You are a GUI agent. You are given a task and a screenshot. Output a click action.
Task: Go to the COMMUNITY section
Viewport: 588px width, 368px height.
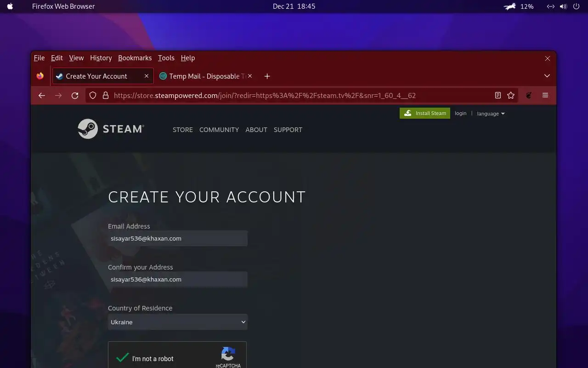coord(219,130)
